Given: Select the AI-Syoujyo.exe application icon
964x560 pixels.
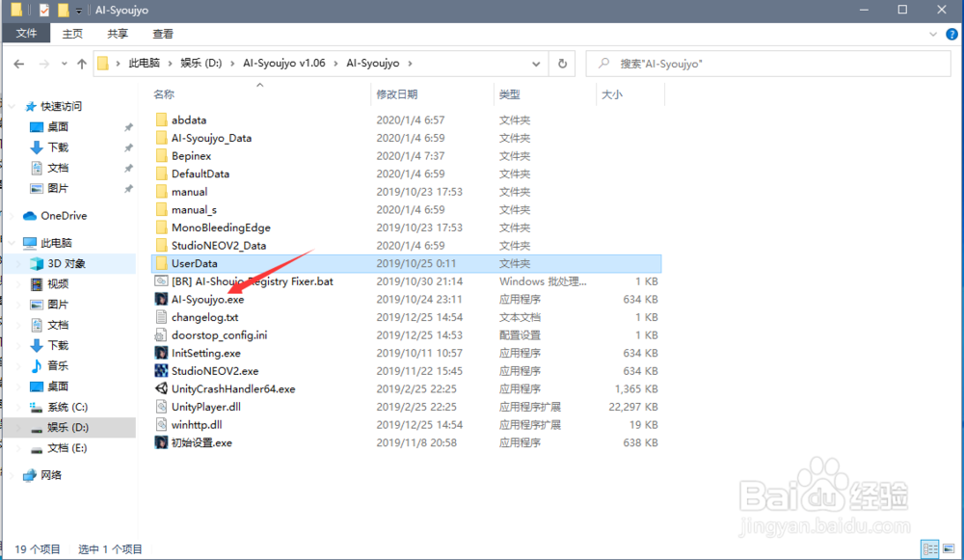Looking at the screenshot, I should pos(162,299).
